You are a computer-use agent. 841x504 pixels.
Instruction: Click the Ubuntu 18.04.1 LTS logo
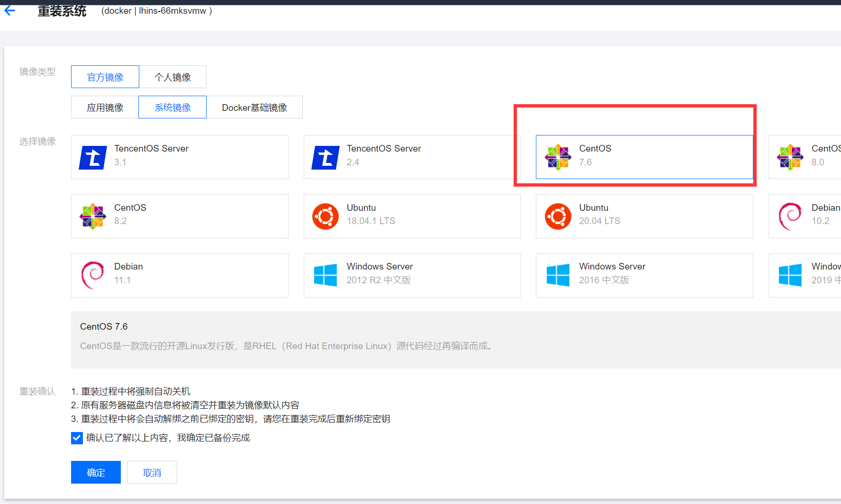[326, 216]
